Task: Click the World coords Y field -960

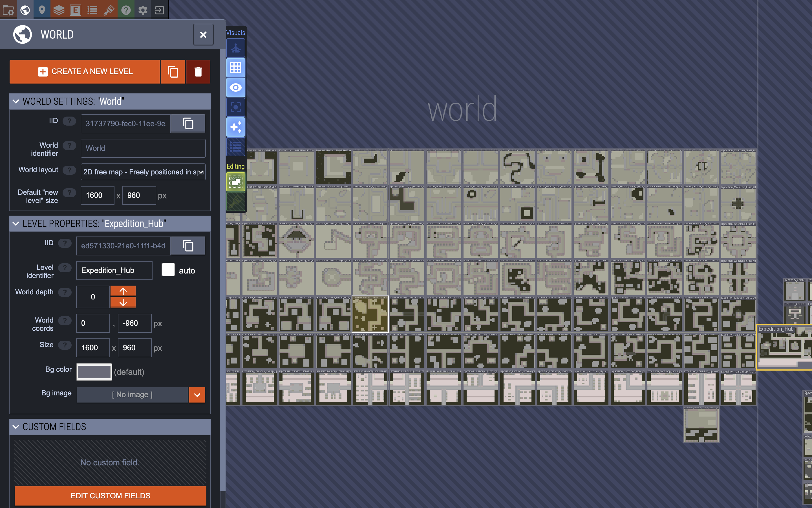Action: point(134,323)
